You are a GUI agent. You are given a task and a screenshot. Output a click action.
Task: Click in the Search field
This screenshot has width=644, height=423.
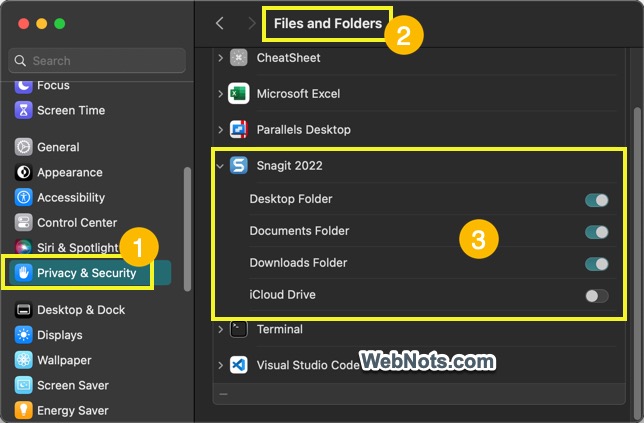point(97,61)
